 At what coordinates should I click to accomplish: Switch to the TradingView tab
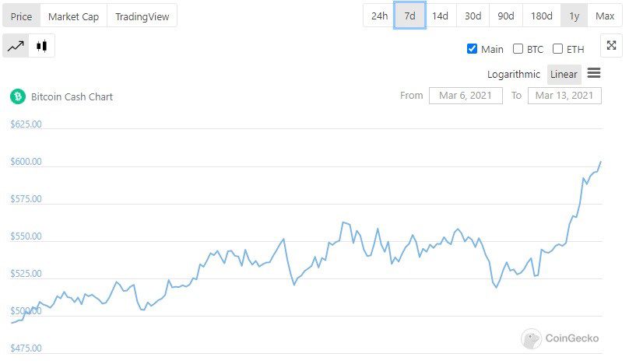pos(142,16)
